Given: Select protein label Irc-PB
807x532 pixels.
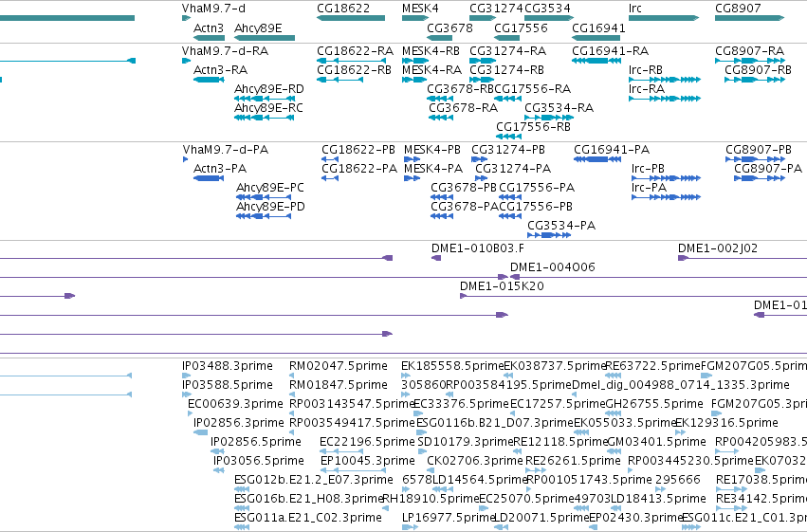Looking at the screenshot, I should pos(648,169).
